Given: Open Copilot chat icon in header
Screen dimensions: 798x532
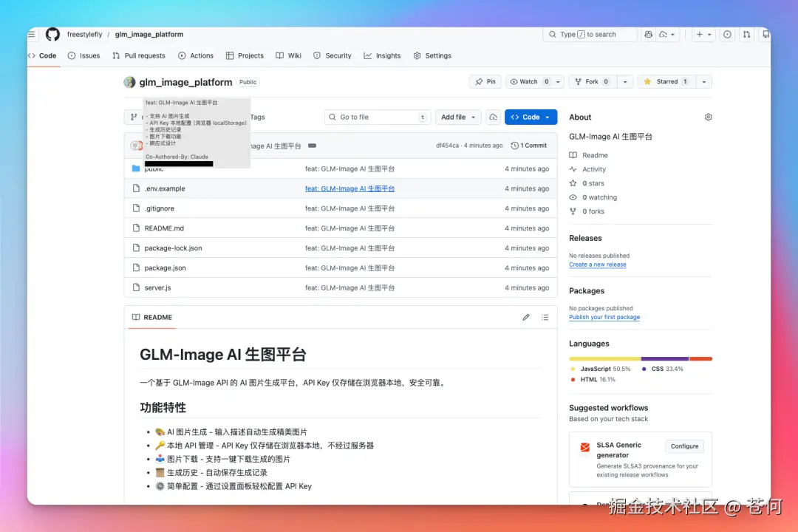Looking at the screenshot, I should (648, 34).
